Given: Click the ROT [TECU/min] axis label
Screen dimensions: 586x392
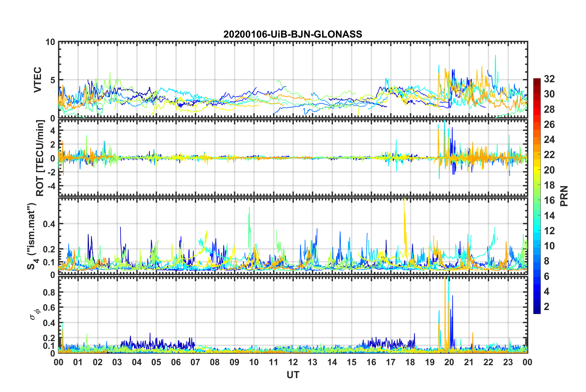Looking at the screenshot, I should [x=40, y=158].
